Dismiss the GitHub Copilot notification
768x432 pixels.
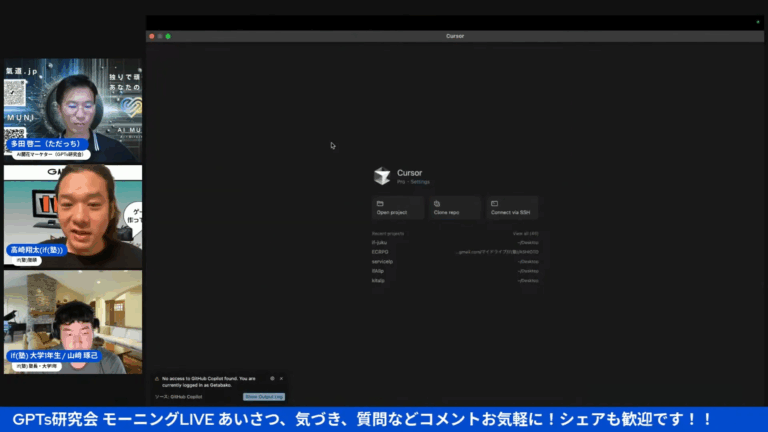pyautogui.click(x=281, y=379)
